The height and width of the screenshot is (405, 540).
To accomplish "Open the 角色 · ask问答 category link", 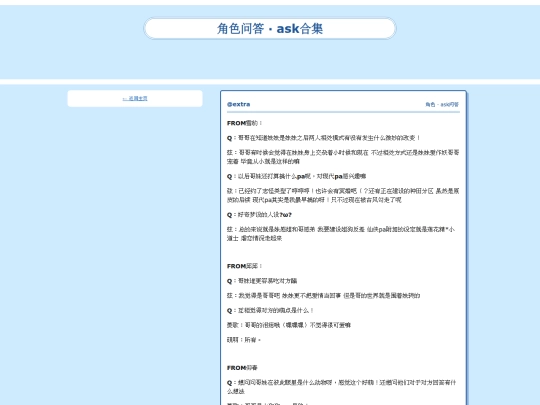I will pos(442,104).
